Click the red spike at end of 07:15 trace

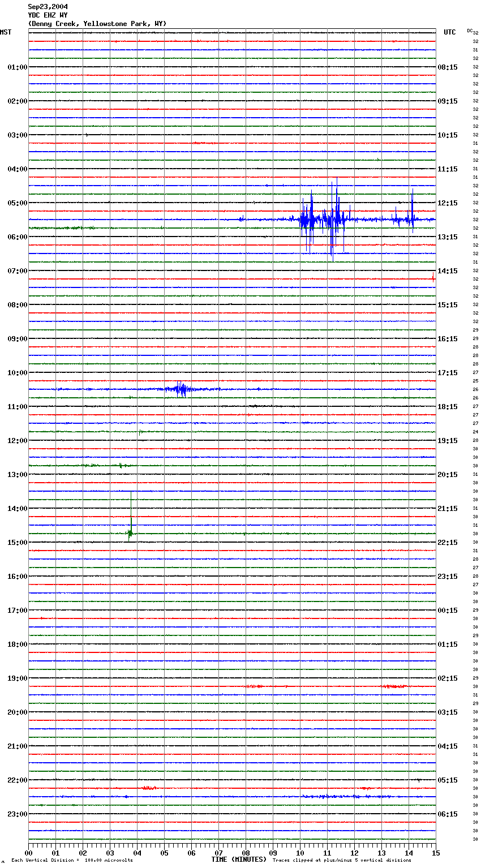coord(433,278)
